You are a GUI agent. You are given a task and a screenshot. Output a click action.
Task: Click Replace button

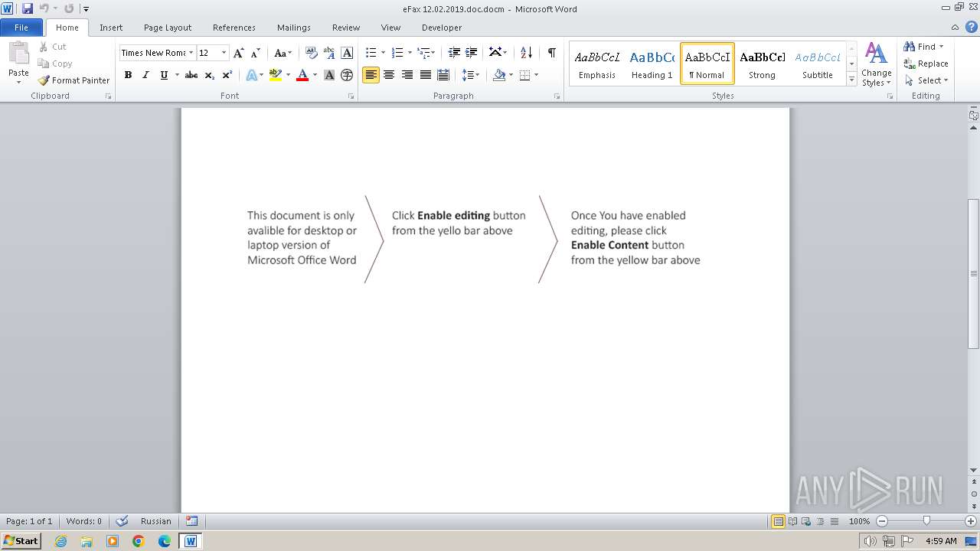click(x=926, y=64)
